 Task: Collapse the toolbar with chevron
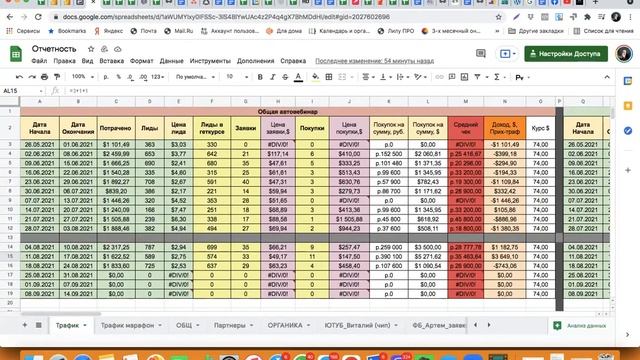(x=607, y=77)
